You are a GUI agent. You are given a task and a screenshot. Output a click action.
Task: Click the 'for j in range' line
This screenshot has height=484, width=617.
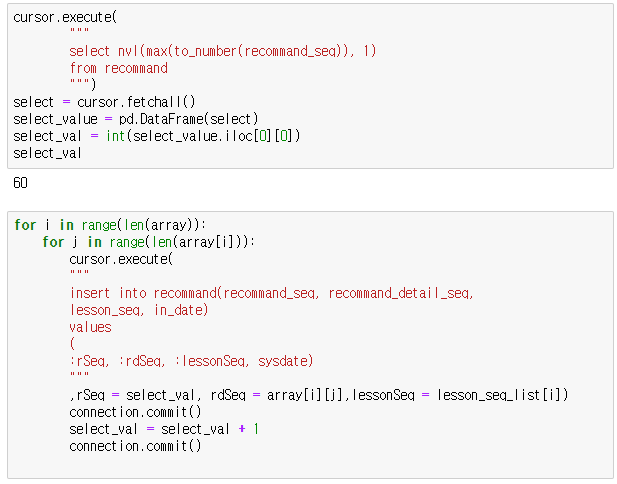point(149,242)
